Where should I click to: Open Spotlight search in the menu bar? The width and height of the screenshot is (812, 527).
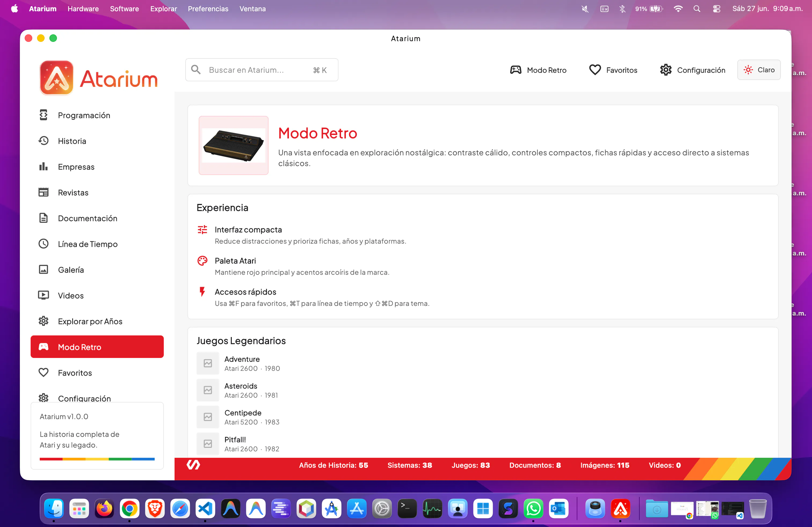click(697, 9)
